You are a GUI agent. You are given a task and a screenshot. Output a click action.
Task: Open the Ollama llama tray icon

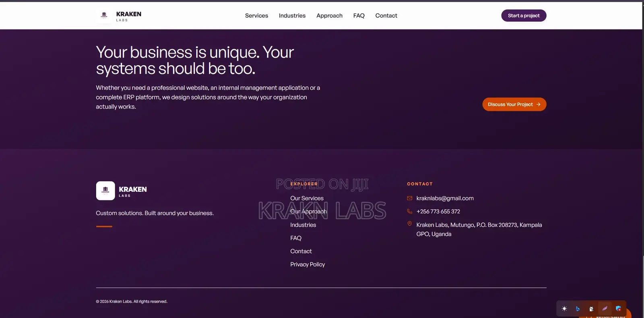(x=591, y=309)
